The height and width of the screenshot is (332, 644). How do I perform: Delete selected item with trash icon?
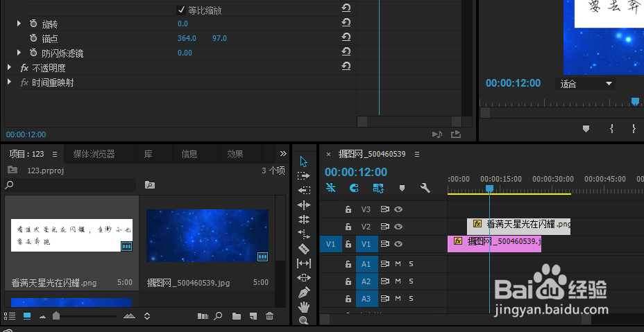[x=269, y=316]
